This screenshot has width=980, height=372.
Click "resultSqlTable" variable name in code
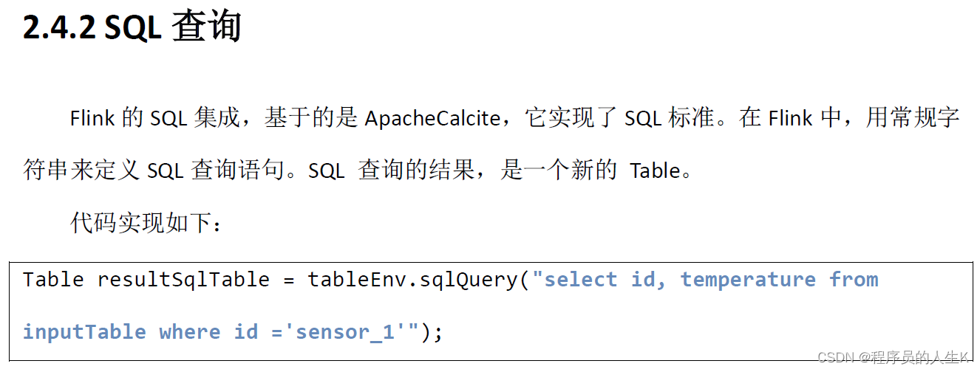(183, 280)
